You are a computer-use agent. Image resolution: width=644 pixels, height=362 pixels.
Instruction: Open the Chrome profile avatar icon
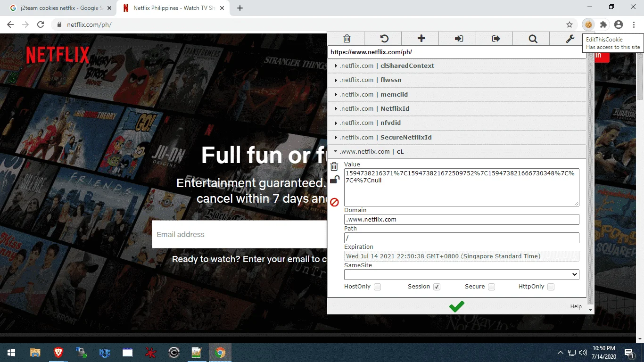(x=619, y=25)
